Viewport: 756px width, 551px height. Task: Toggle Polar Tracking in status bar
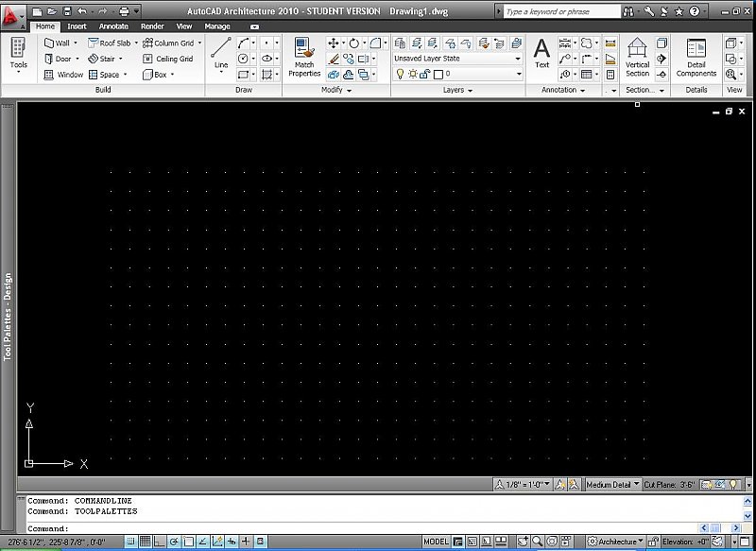[174, 541]
